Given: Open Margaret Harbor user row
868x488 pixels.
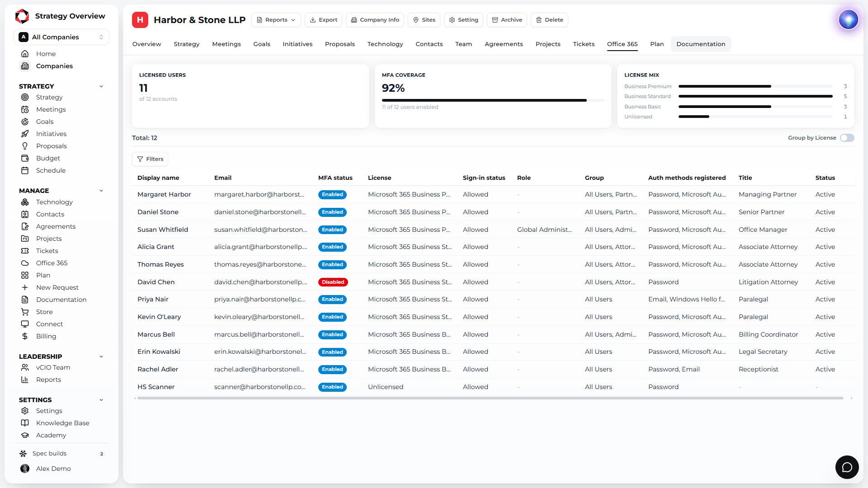Looking at the screenshot, I should (x=493, y=194).
